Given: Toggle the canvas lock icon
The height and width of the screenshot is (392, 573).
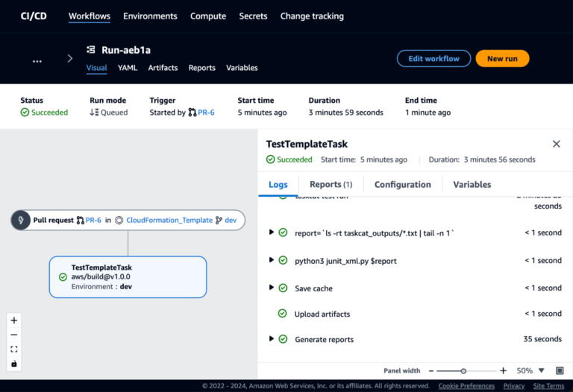Looking at the screenshot, I should pos(14,364).
